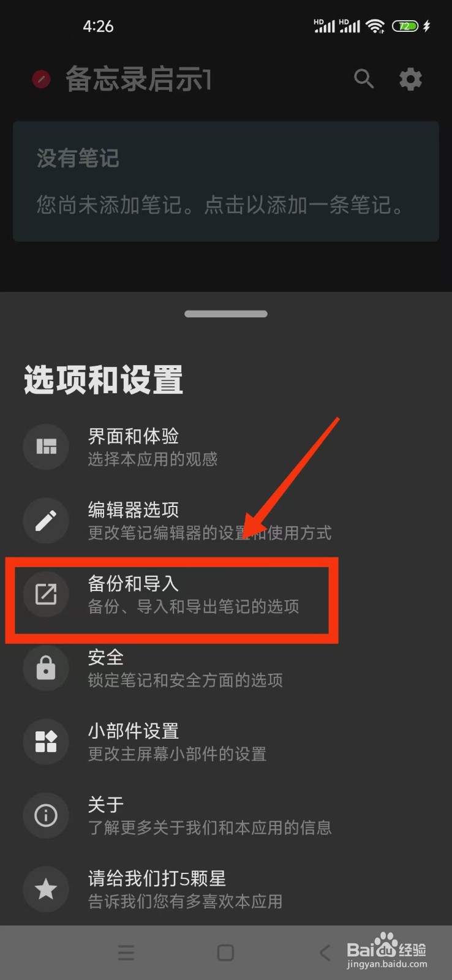Open 界面和体验 settings entry

click(x=226, y=447)
